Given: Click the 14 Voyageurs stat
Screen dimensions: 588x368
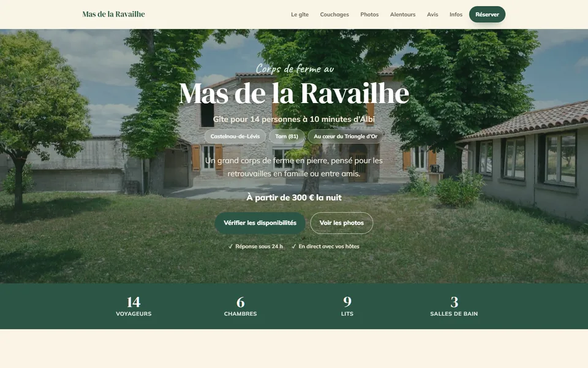Looking at the screenshot, I should [x=134, y=307].
